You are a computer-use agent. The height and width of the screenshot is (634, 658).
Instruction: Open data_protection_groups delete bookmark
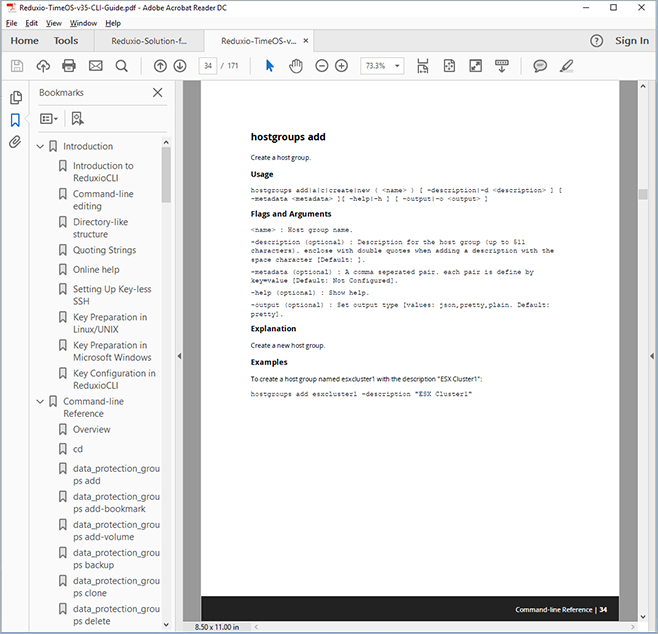(116, 615)
